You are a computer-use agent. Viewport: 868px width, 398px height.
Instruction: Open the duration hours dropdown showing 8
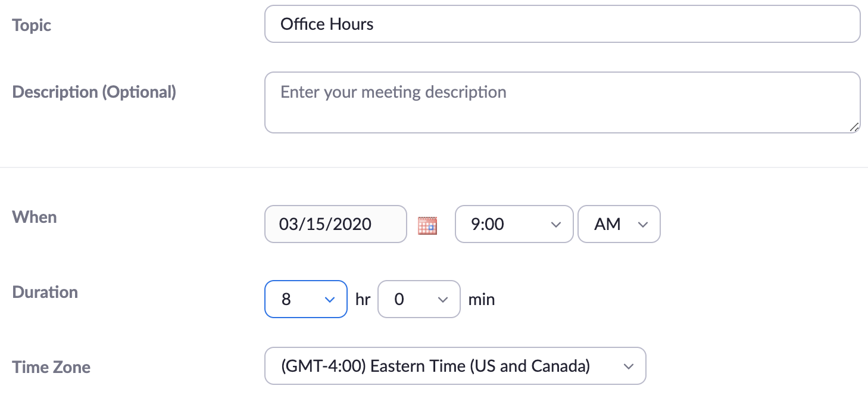305,300
